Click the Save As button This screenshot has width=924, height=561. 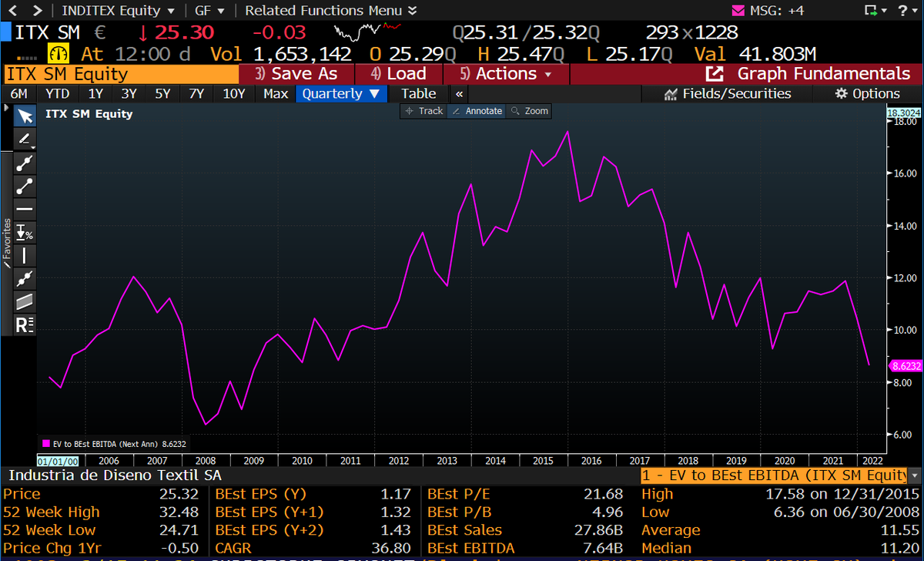coord(297,74)
